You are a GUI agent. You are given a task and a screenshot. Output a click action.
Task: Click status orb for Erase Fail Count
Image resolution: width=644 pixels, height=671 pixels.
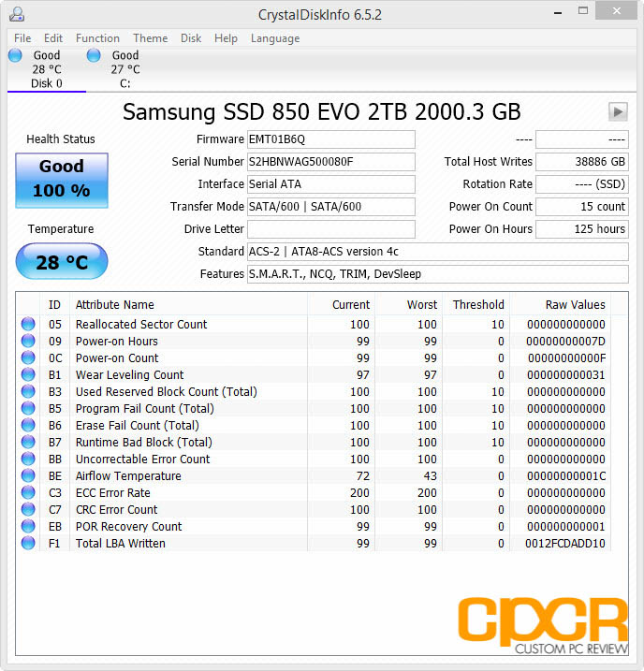pyautogui.click(x=28, y=426)
